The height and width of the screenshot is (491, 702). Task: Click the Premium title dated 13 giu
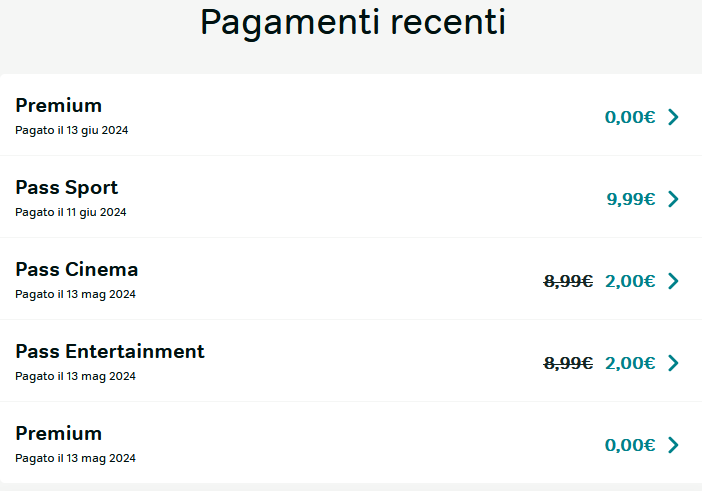59,106
